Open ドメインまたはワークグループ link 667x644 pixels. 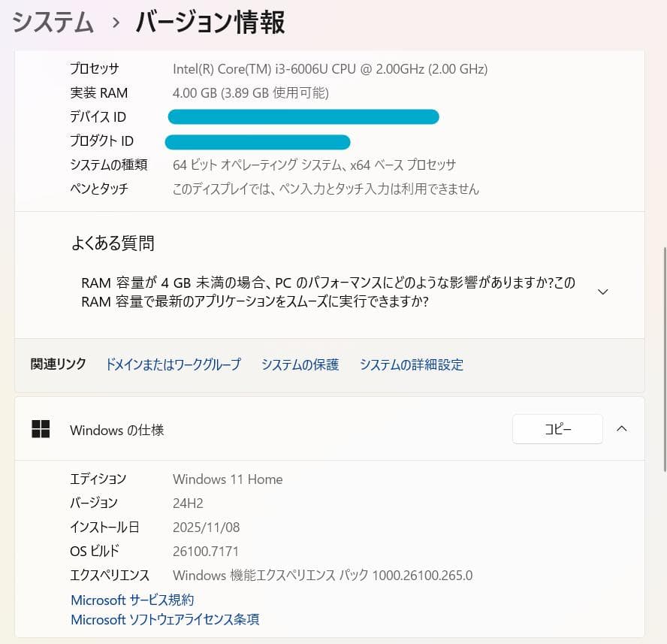(173, 364)
